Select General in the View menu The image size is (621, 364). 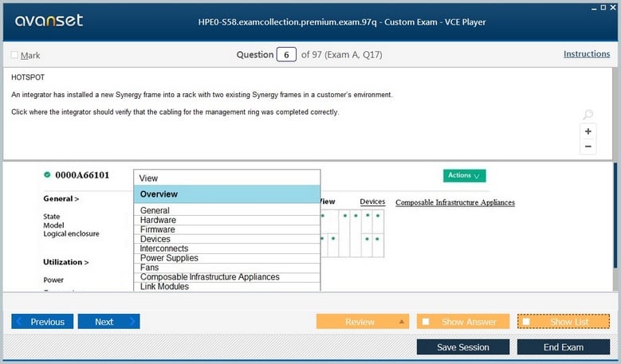[227, 210]
